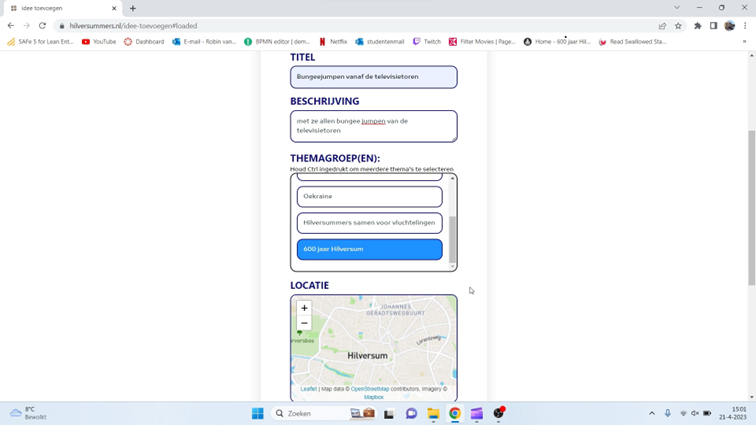
Task: Open the Leaflet link on the map
Action: [x=308, y=389]
